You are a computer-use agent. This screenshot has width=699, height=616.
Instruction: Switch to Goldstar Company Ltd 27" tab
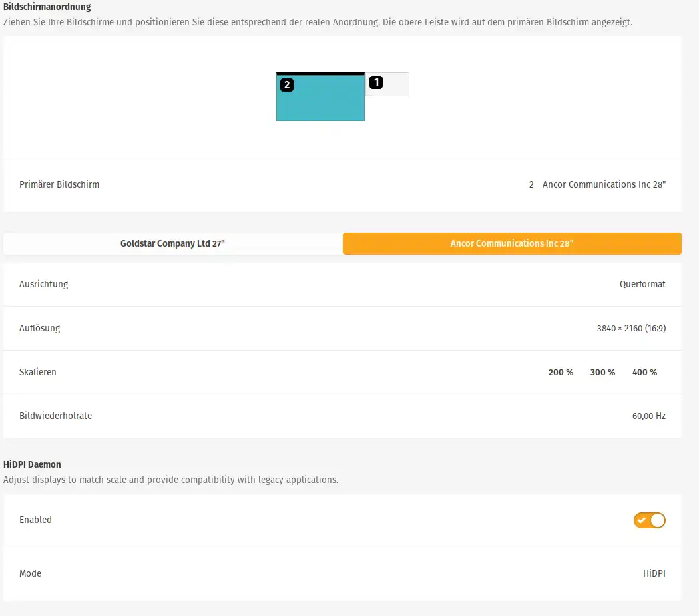[x=173, y=243]
